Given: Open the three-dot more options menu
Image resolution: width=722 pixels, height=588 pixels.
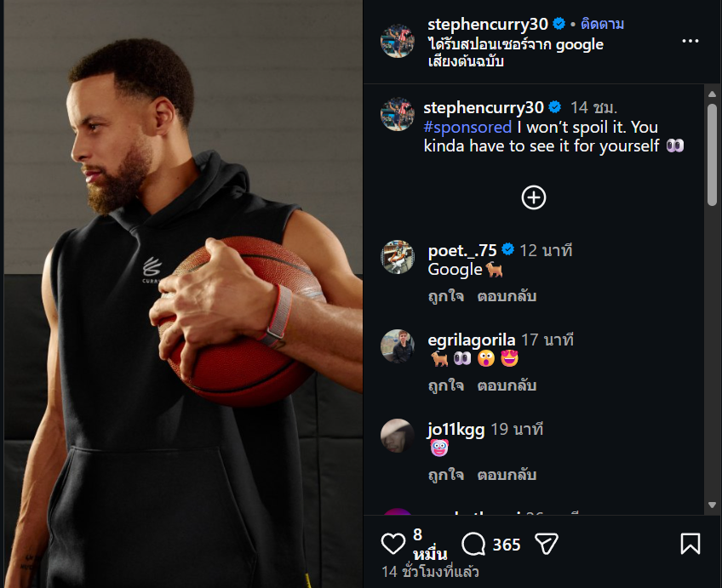Looking at the screenshot, I should [690, 41].
